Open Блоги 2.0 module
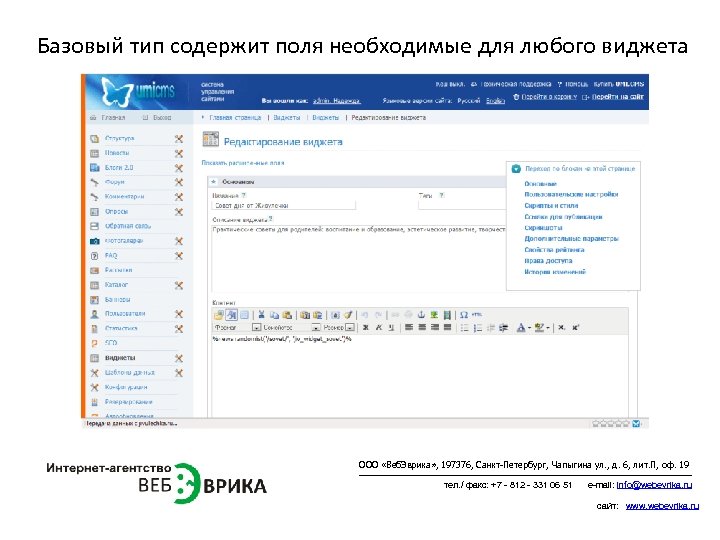This screenshot has width=720, height=540. 119,168
